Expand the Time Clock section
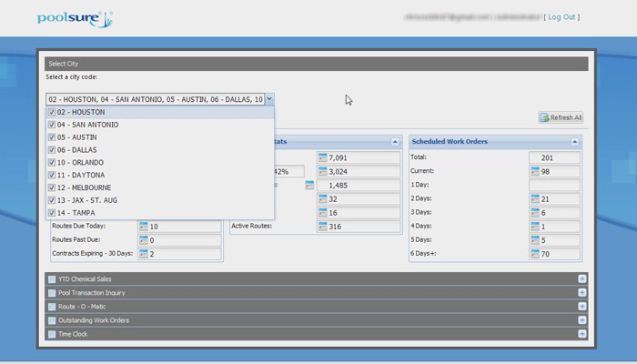This screenshot has width=637, height=364. tap(582, 334)
